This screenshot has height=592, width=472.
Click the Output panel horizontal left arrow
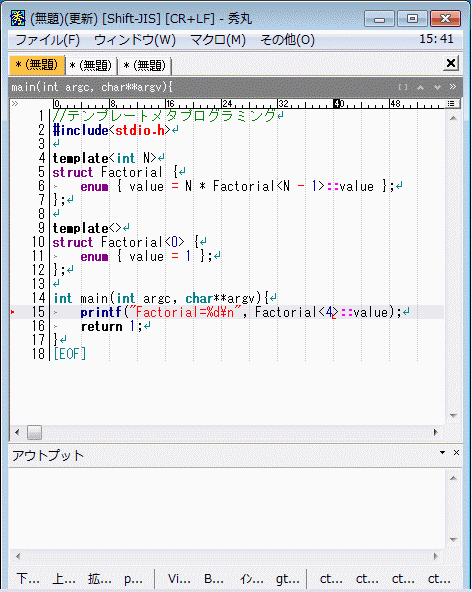pos(17,556)
